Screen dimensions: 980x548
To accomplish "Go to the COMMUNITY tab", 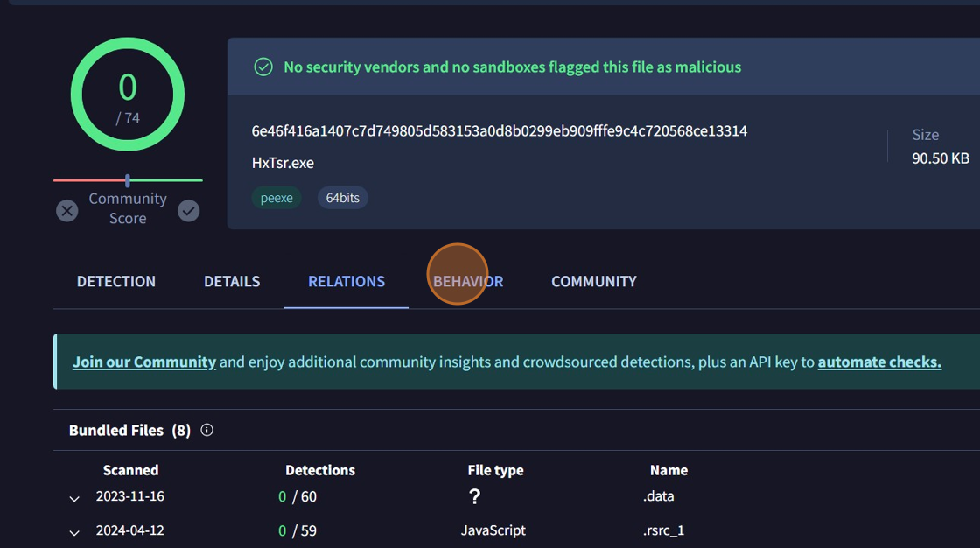I will 593,281.
